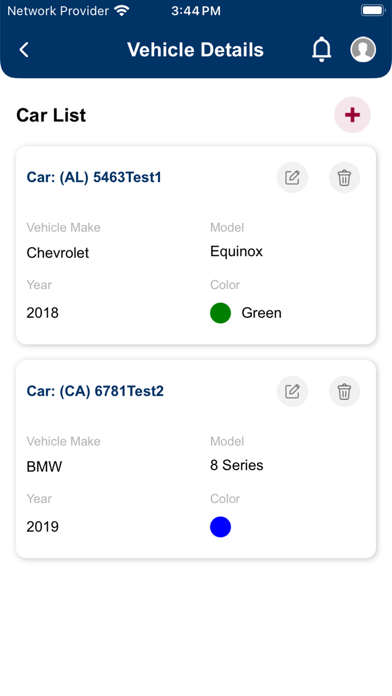Open Car: (CA) 6781Test2 title
The image size is (392, 696).
point(95,391)
